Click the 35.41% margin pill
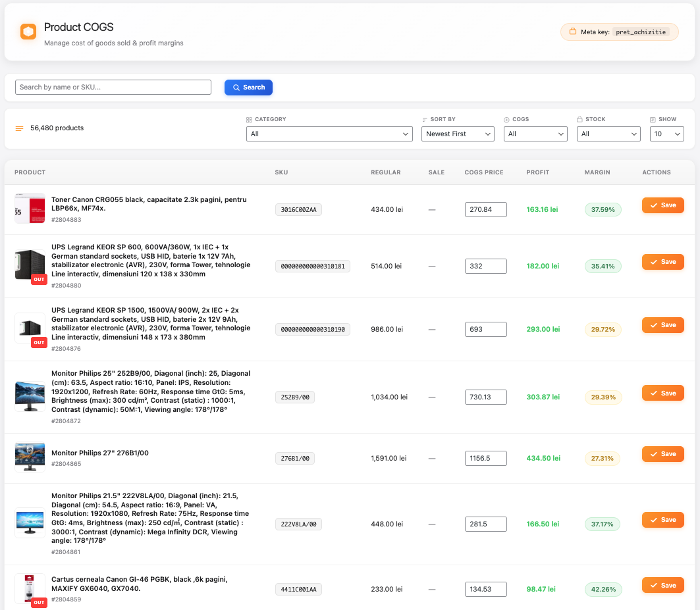This screenshot has height=610, width=700. point(603,267)
